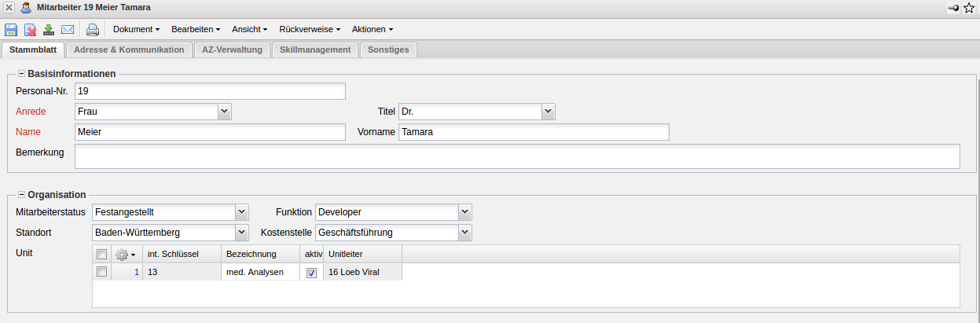Switch to the AZ-Verwaltung tab
This screenshot has width=980, height=323.
pyautogui.click(x=232, y=50)
